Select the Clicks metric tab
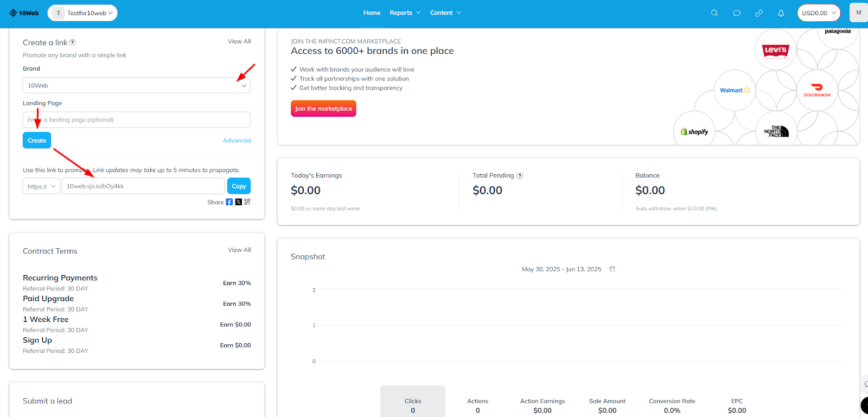The width and height of the screenshot is (868, 417). (413, 401)
